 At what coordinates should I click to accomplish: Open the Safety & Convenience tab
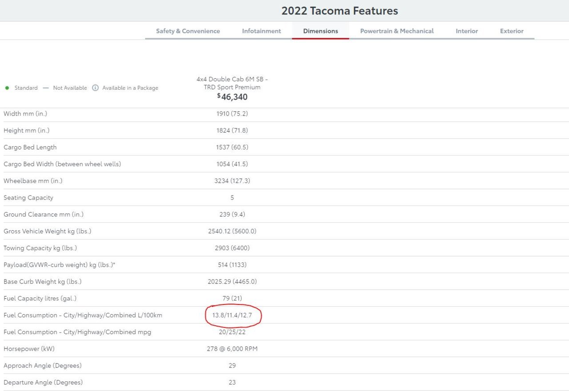click(188, 31)
